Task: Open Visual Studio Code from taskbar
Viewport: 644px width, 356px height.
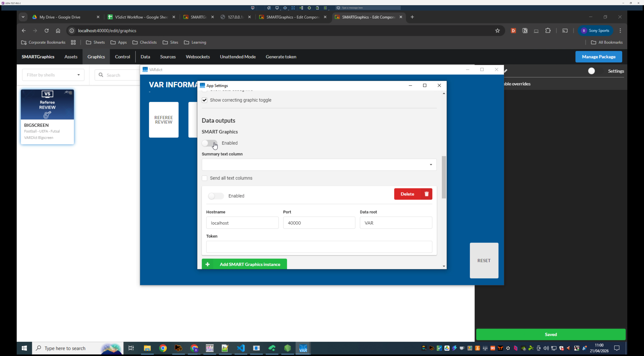Action: pyautogui.click(x=241, y=348)
